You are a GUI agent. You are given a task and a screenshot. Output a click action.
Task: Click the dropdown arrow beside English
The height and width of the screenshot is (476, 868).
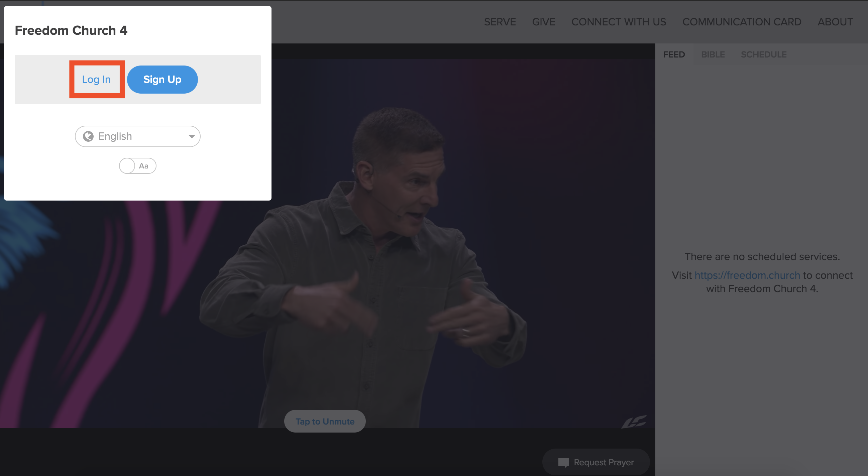[x=192, y=136]
